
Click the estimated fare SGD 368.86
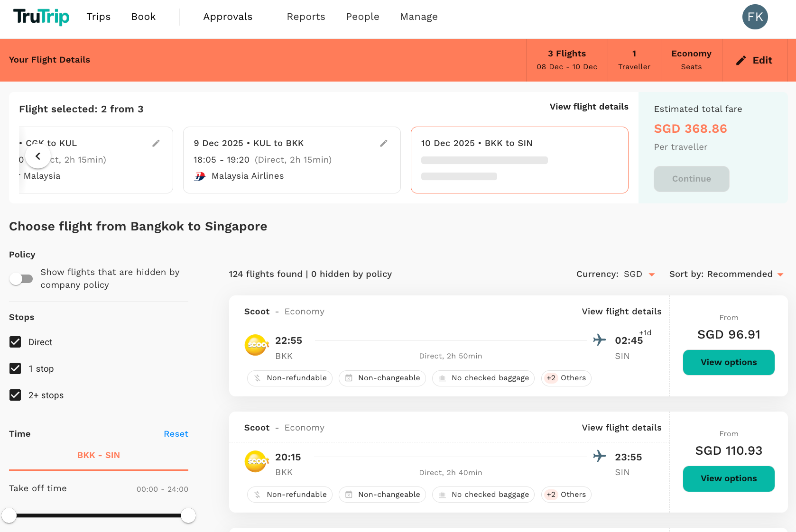point(690,129)
